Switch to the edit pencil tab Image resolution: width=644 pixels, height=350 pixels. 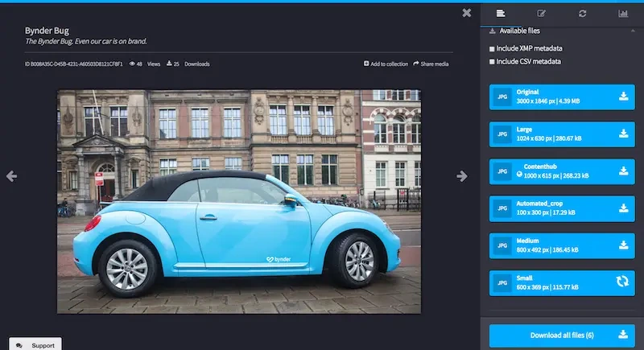542,13
